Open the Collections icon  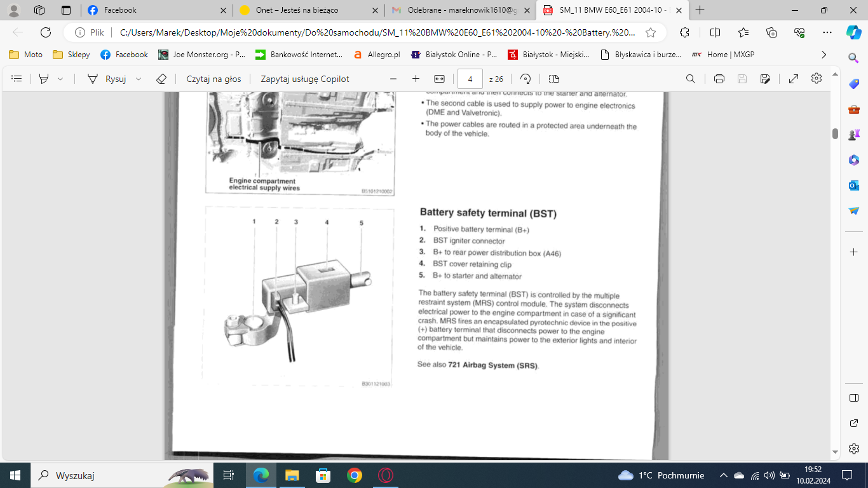pos(771,32)
